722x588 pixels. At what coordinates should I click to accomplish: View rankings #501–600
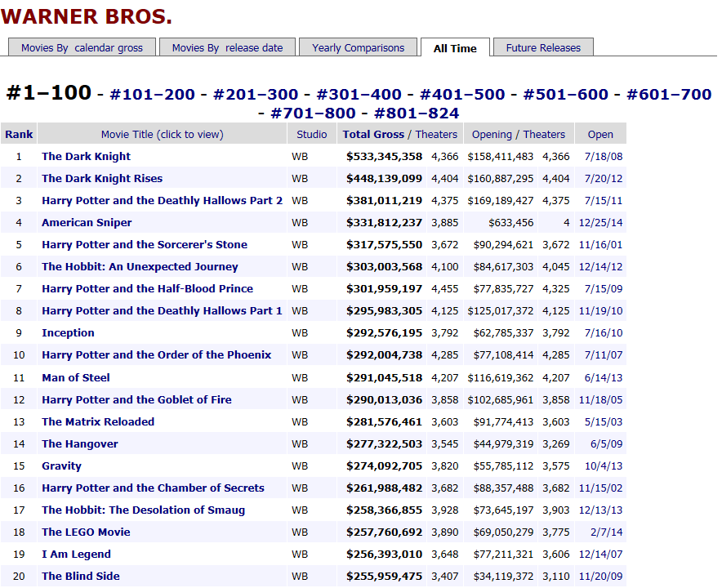point(566,95)
